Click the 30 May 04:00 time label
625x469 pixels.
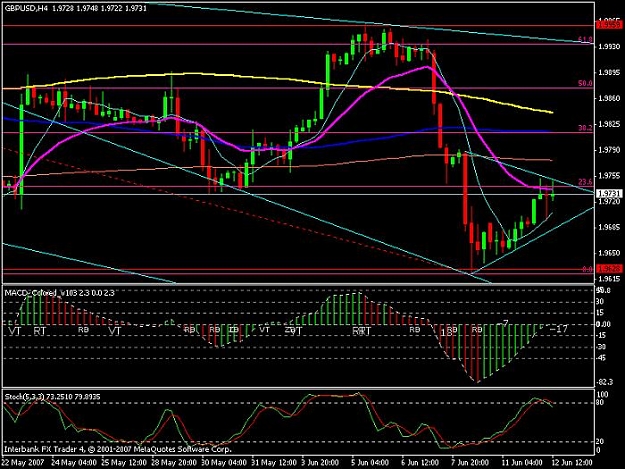coord(224,463)
